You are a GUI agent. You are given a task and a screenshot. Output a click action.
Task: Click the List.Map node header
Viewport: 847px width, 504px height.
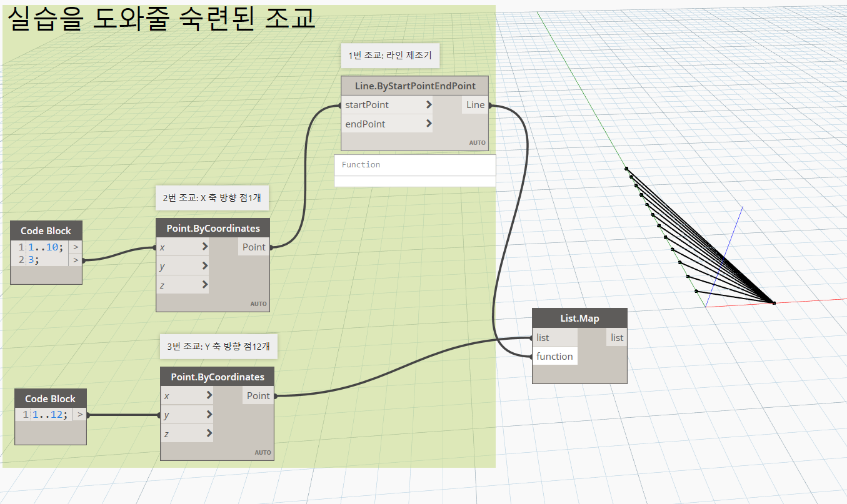(579, 318)
